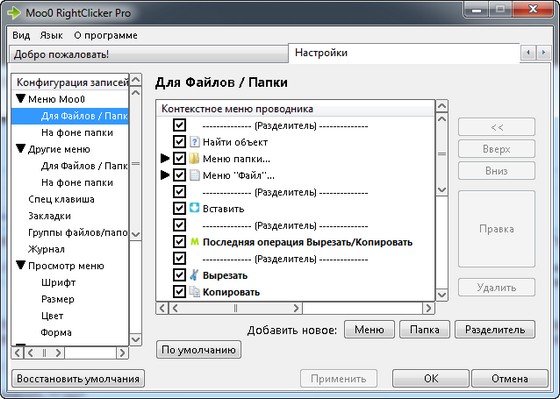
Task: Click Восстановить умолчания button
Action: click(x=78, y=379)
